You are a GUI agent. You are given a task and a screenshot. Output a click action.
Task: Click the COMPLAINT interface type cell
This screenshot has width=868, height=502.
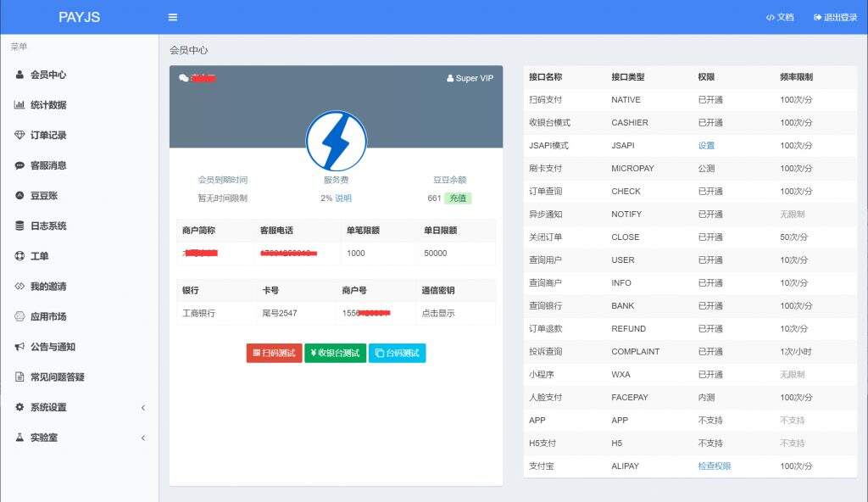click(x=635, y=351)
